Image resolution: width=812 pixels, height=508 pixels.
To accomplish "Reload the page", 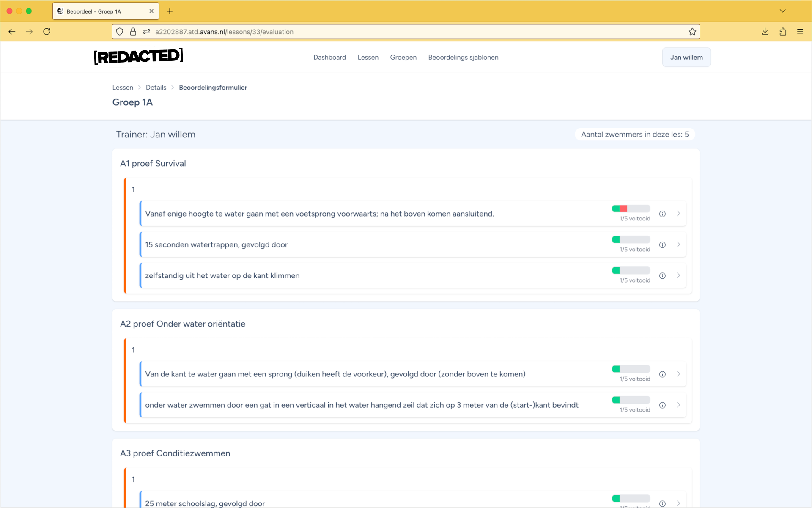I will 47,32.
